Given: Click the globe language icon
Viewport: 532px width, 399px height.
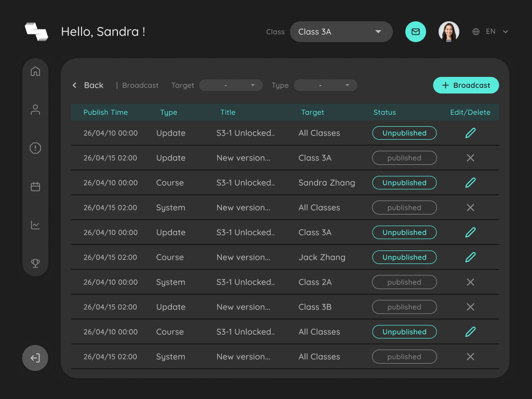Looking at the screenshot, I should point(476,32).
